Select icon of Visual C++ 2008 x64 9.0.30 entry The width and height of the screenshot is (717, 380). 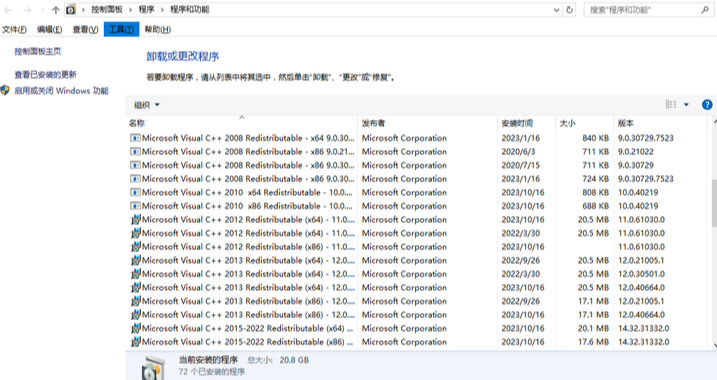135,138
